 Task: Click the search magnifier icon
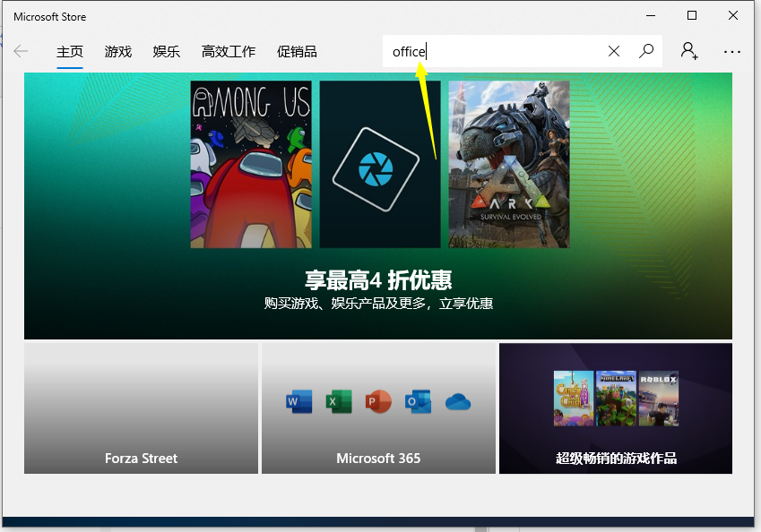point(645,51)
